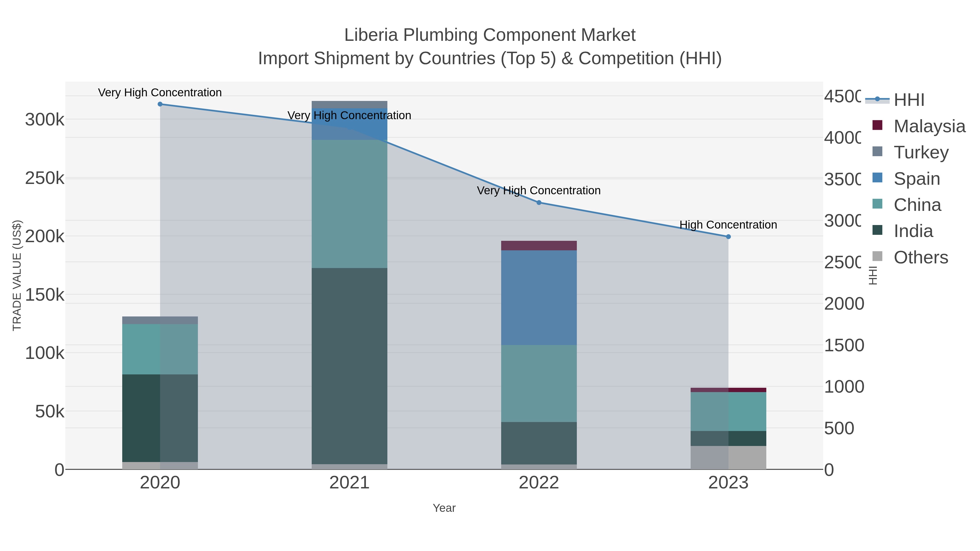Select the 2023 HHI data point

(728, 236)
